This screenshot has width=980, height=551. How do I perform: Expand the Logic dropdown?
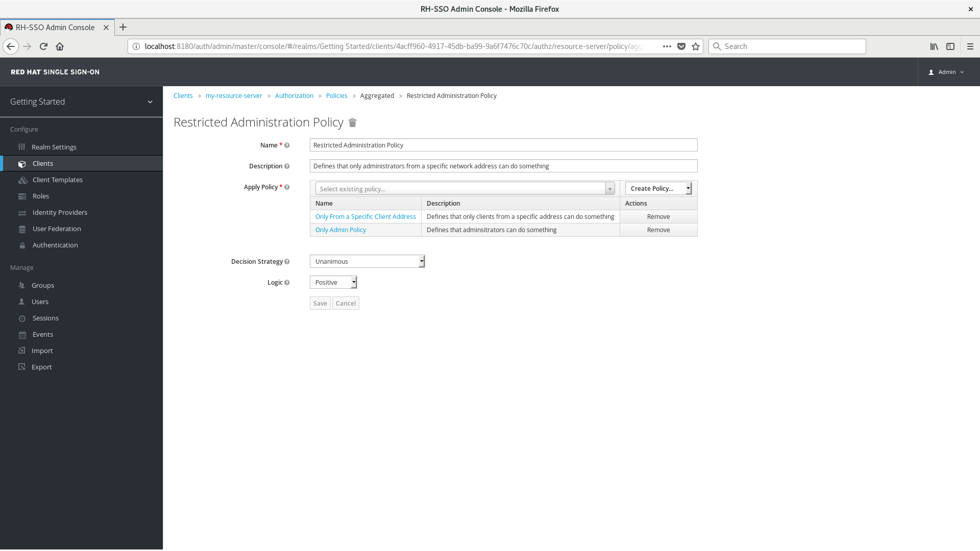coord(353,282)
